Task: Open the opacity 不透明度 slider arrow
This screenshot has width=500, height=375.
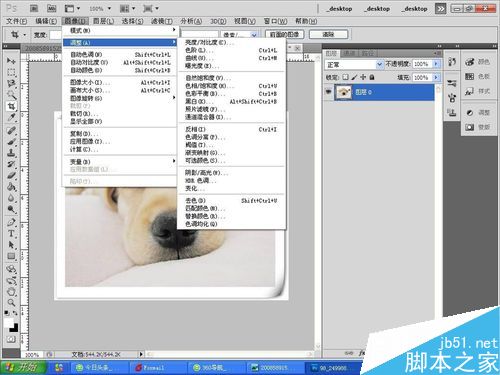Action: pyautogui.click(x=436, y=64)
